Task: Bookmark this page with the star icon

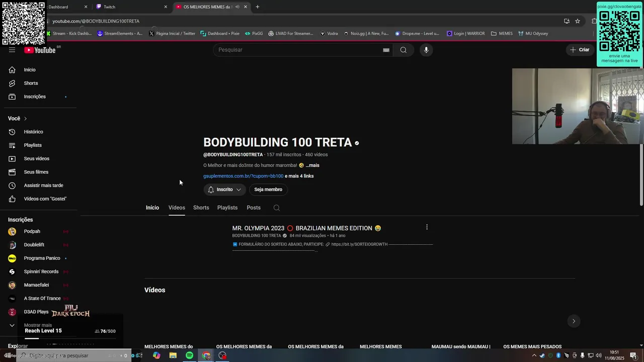Action: coord(578,21)
